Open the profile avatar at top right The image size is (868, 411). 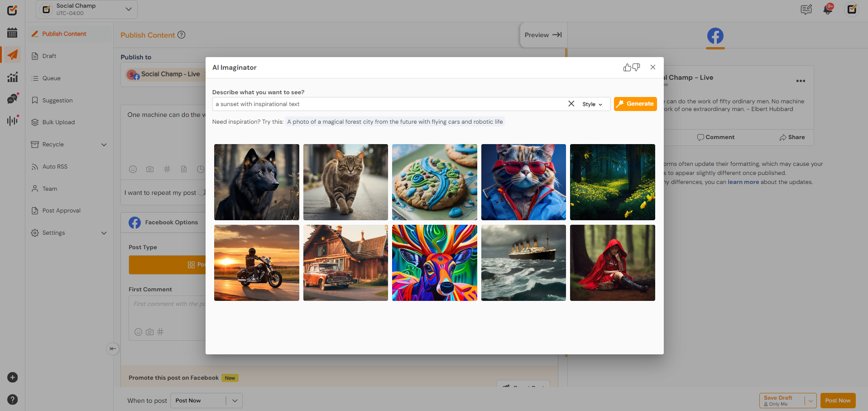(x=852, y=9)
